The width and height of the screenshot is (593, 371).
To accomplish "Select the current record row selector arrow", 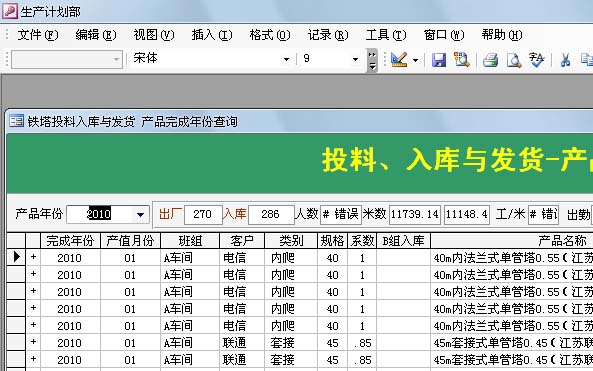I will pos(16,257).
